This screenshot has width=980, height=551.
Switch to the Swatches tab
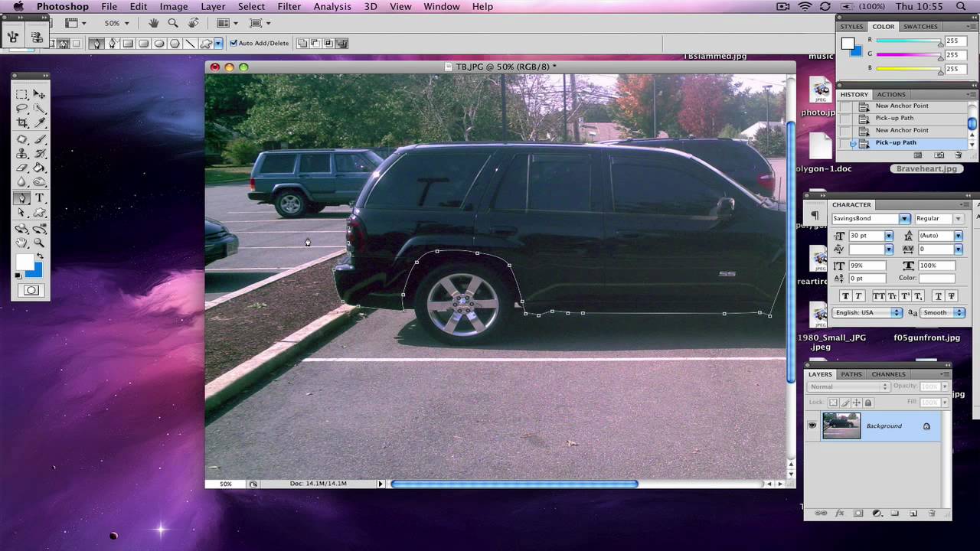(x=920, y=27)
